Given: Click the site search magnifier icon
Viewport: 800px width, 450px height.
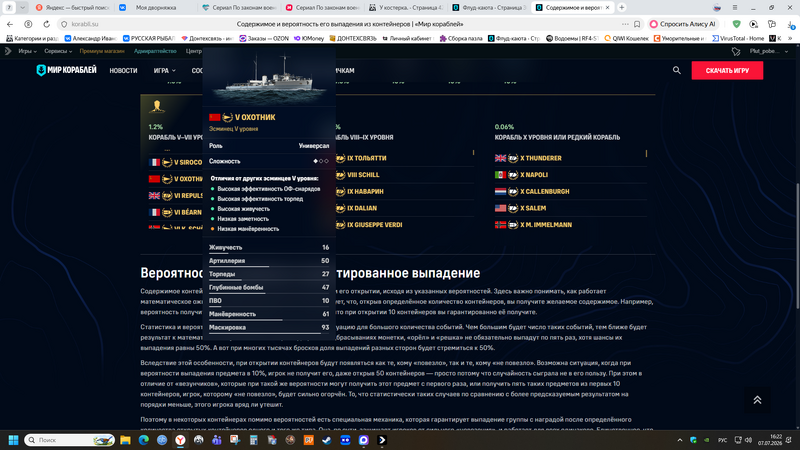Looking at the screenshot, I should (677, 70).
